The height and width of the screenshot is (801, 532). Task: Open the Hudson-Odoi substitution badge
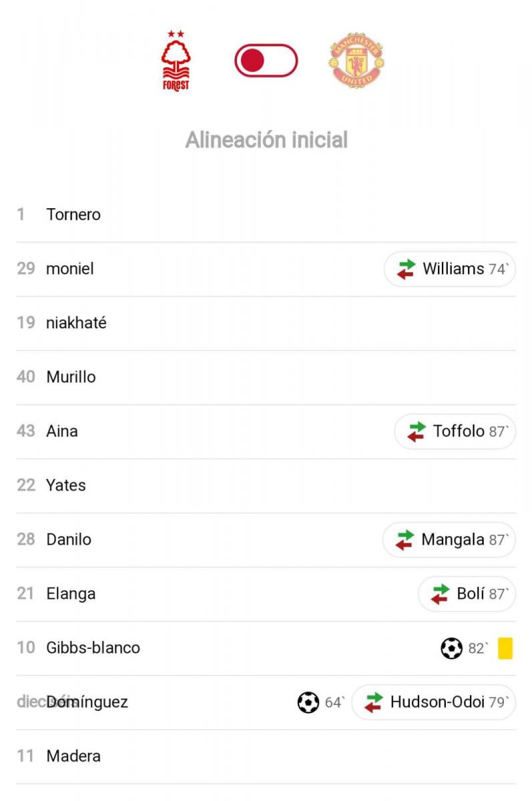[x=434, y=702]
